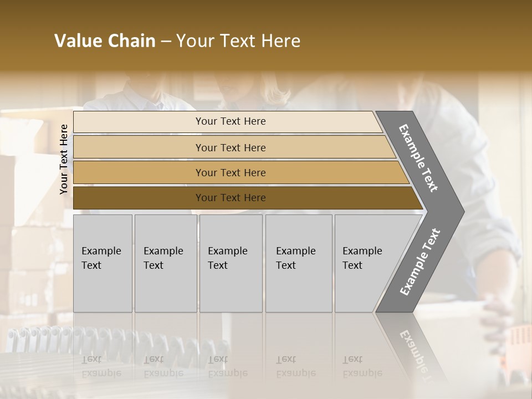
Task: Click the bold 'Value Chain' words in title
Action: 105,40
